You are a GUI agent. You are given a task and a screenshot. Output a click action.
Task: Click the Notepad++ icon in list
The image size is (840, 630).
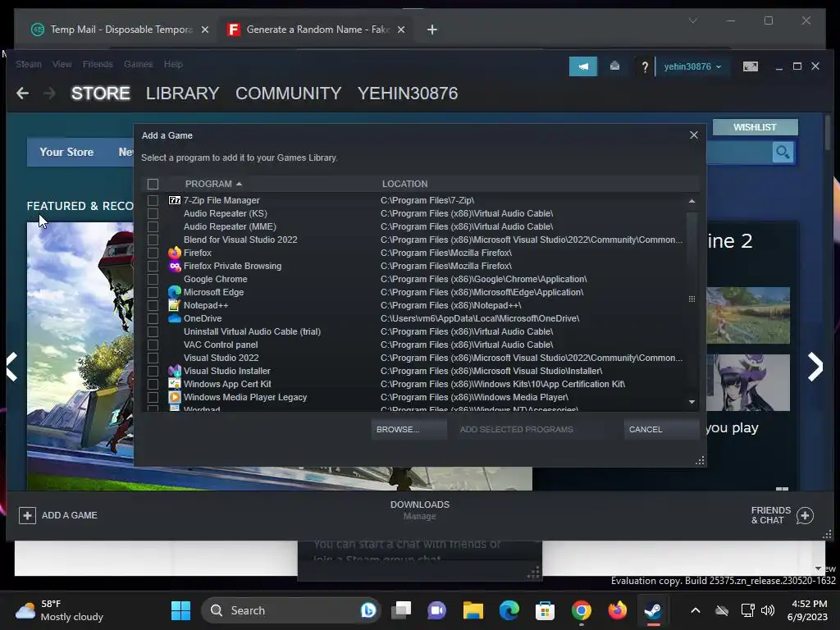[x=175, y=305]
